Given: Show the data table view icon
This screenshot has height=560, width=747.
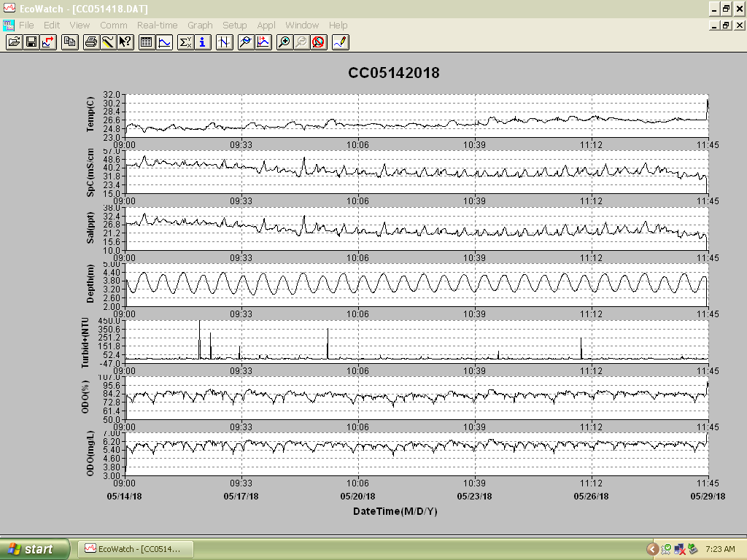Looking at the screenshot, I should pyautogui.click(x=147, y=42).
